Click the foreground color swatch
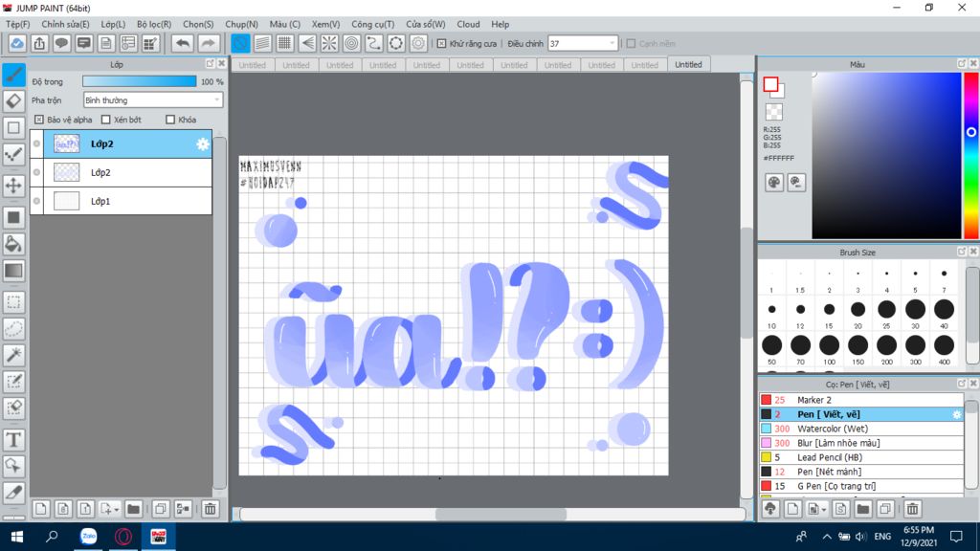The width and height of the screenshot is (980, 551). point(770,84)
